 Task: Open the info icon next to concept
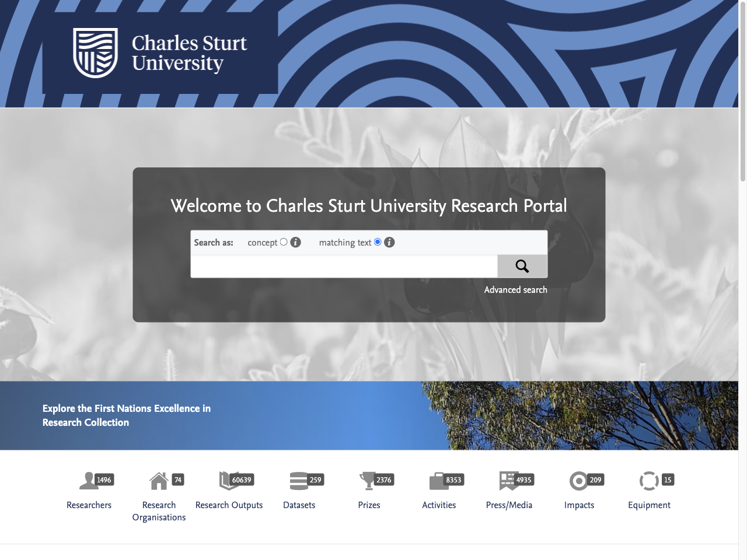tap(296, 242)
